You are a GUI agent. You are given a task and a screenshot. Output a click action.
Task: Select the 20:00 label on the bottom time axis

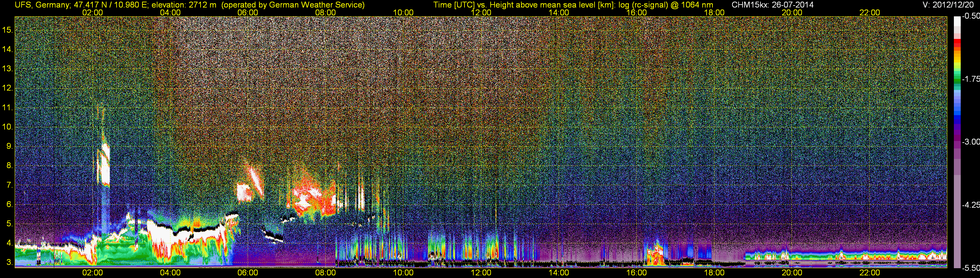[792, 273]
